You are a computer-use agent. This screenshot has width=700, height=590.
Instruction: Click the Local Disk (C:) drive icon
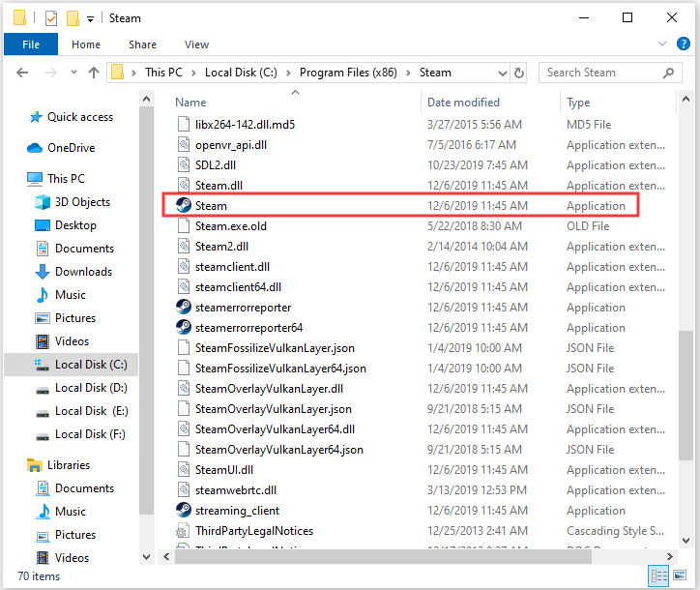(42, 365)
